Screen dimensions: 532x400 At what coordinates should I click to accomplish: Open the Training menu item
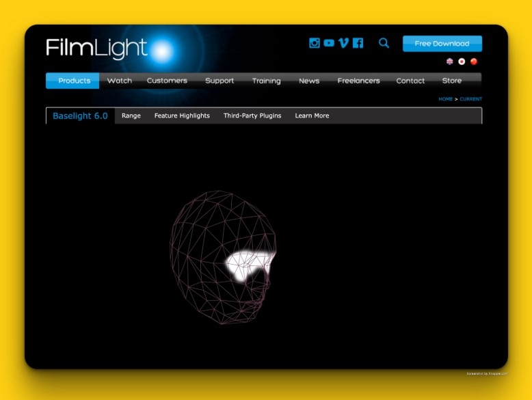266,81
